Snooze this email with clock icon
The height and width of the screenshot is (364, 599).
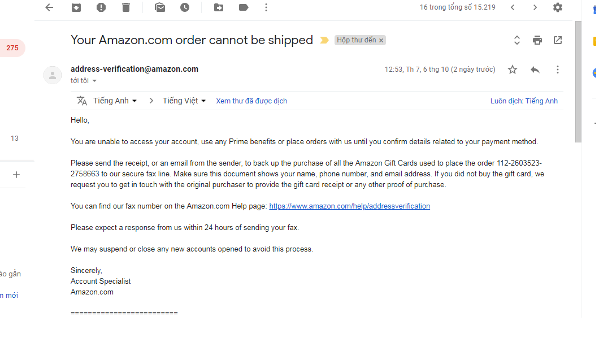[185, 7]
